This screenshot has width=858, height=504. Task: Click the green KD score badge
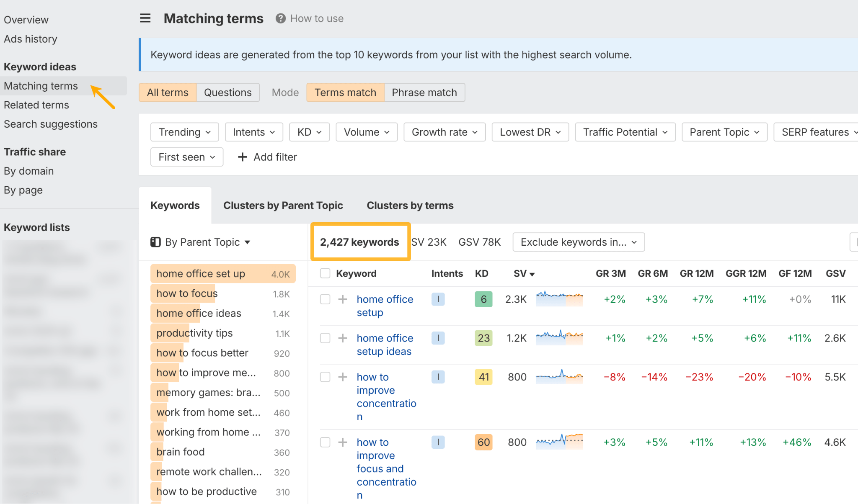(483, 299)
